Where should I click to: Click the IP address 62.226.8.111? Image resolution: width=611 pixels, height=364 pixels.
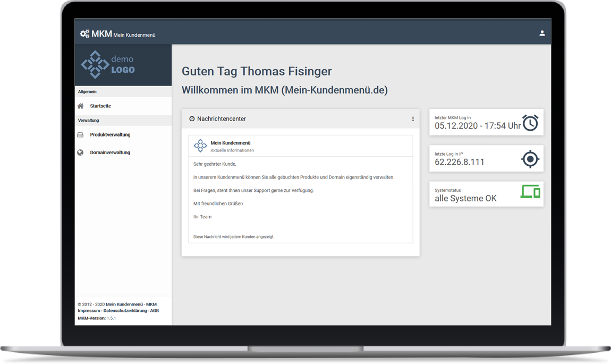[x=460, y=162]
